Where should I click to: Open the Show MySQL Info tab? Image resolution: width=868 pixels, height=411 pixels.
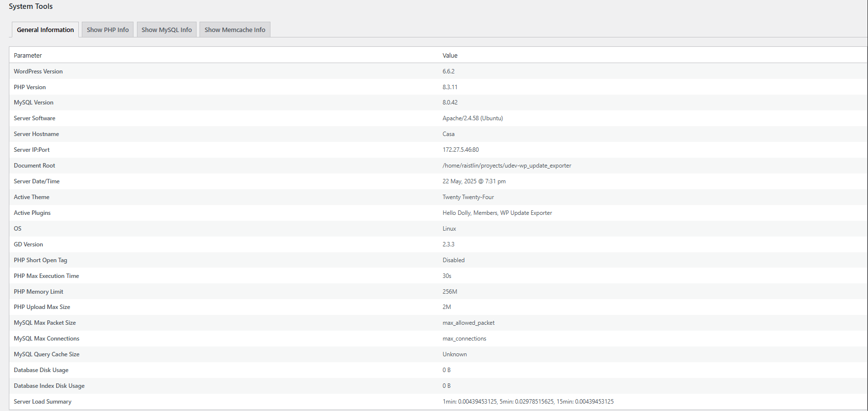coord(167,30)
